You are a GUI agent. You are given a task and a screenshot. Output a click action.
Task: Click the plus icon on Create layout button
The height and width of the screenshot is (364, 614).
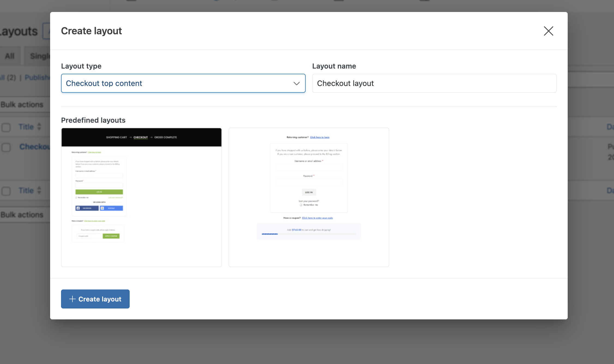[72, 299]
